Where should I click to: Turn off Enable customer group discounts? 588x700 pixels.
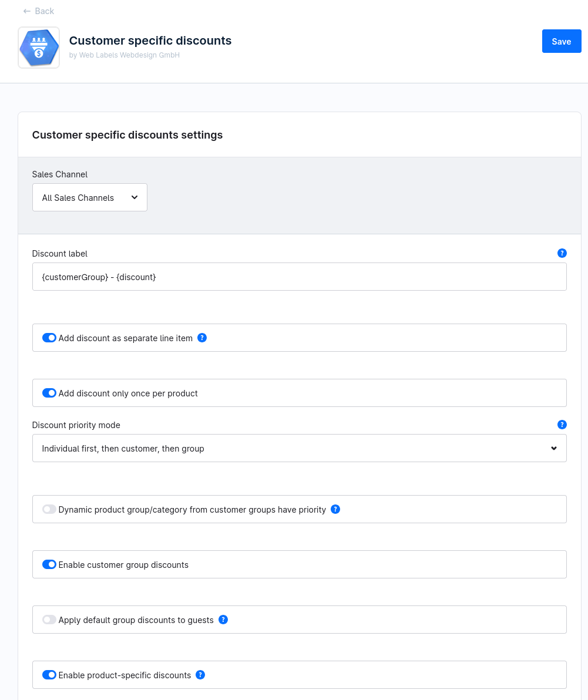49,564
